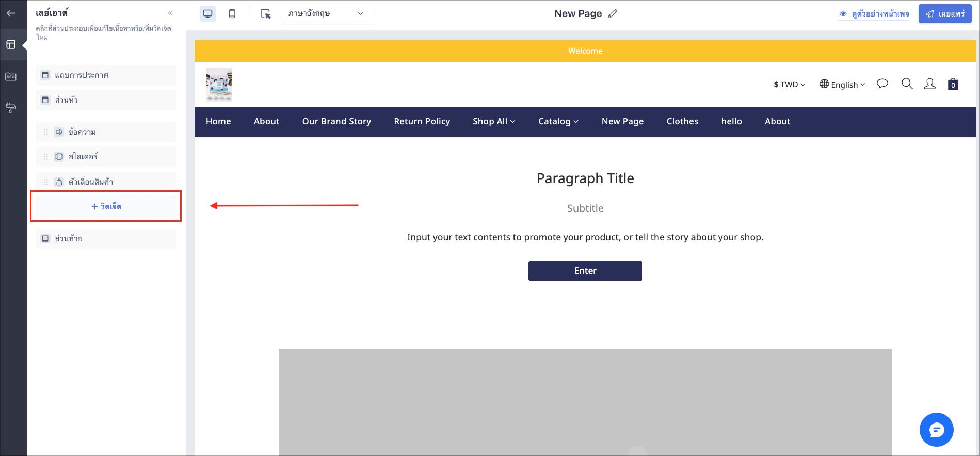Open the blue live chat support bubble

point(936,430)
